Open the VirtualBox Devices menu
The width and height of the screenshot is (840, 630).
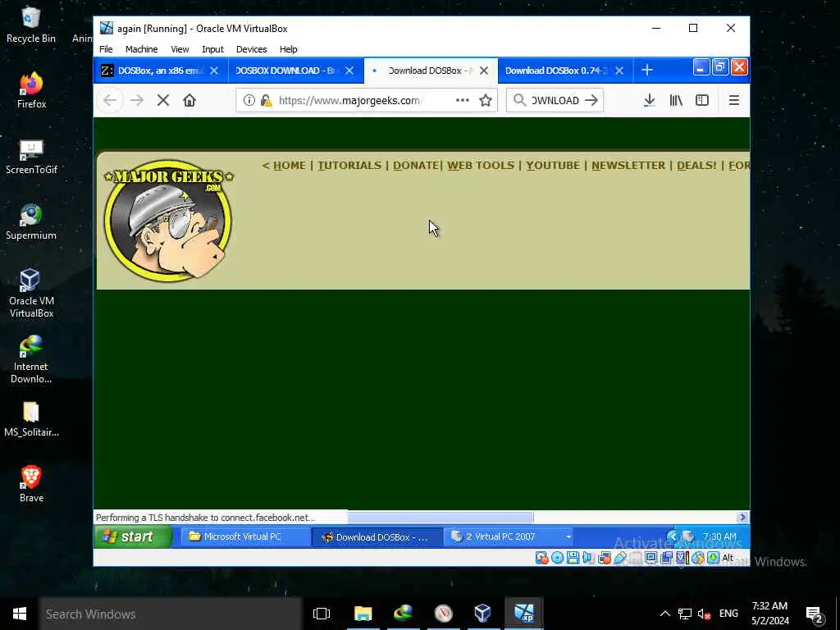pyautogui.click(x=251, y=49)
